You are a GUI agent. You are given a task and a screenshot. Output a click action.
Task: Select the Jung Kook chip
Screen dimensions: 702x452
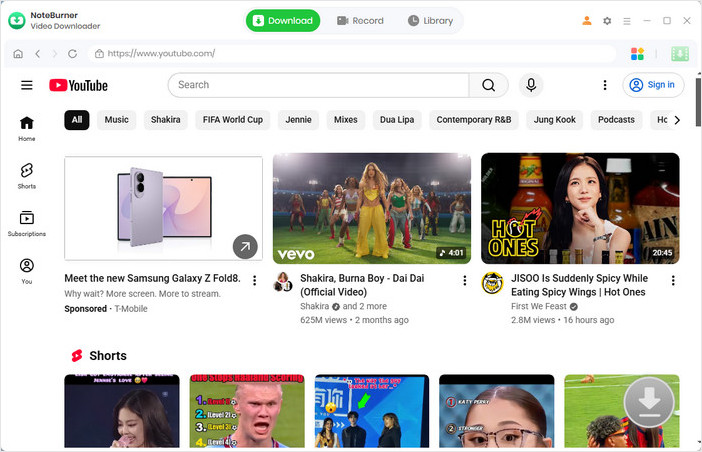(555, 120)
